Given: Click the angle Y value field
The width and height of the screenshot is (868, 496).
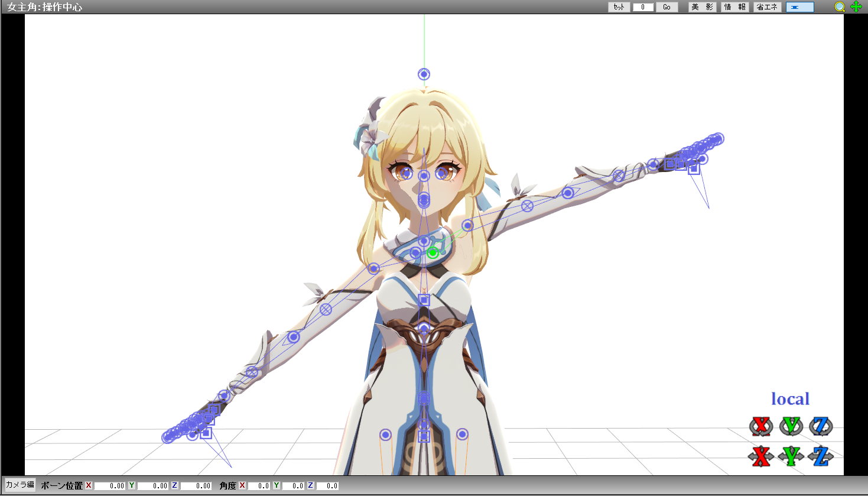Looking at the screenshot, I should [293, 486].
